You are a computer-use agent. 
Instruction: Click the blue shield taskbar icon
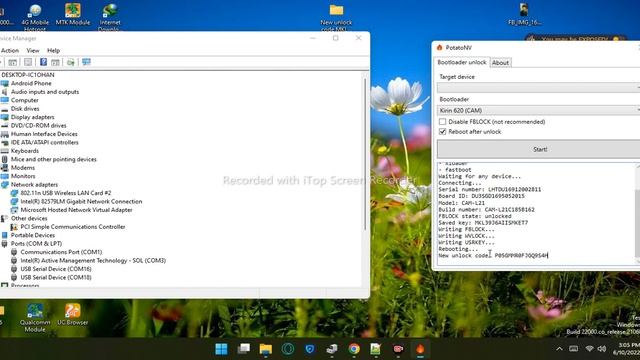pos(310,349)
